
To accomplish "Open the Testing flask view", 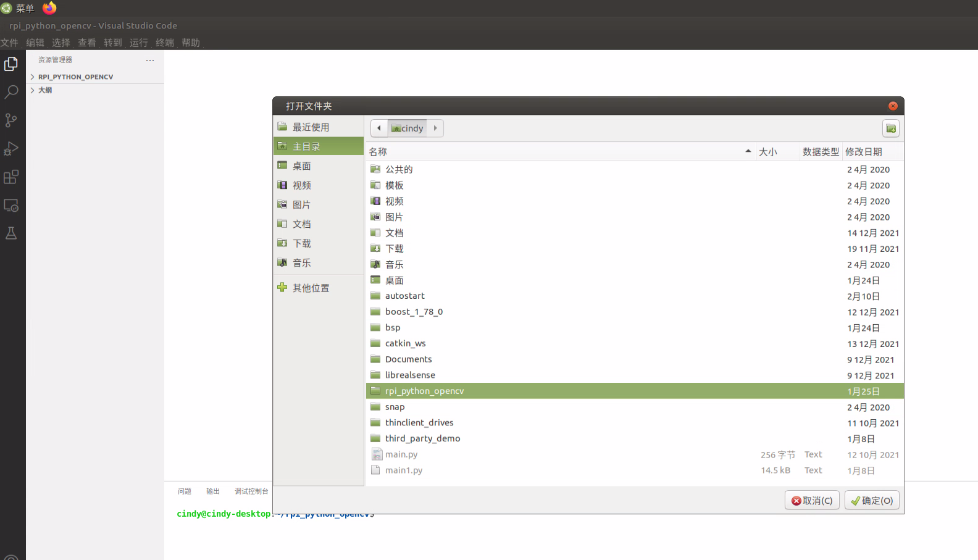I will coord(11,233).
